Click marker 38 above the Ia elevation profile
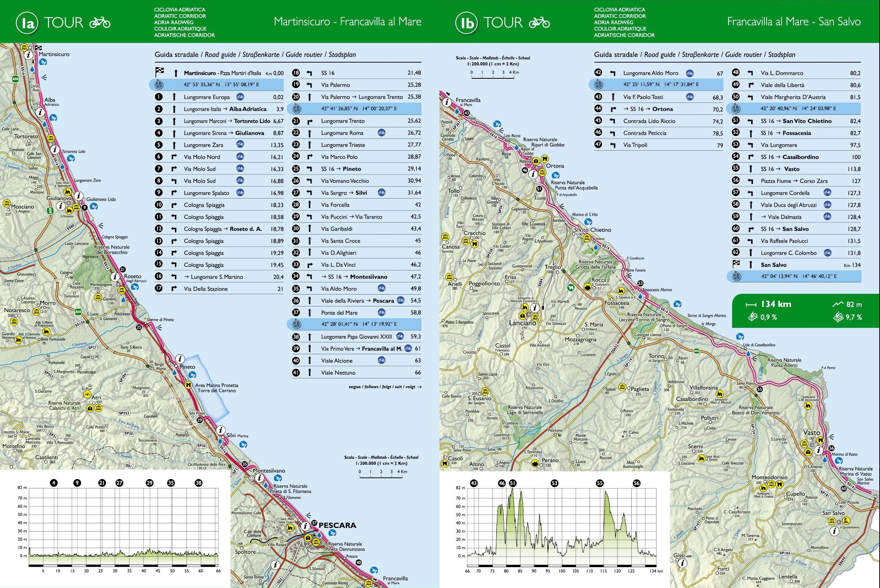The height and width of the screenshot is (588, 880). (199, 483)
